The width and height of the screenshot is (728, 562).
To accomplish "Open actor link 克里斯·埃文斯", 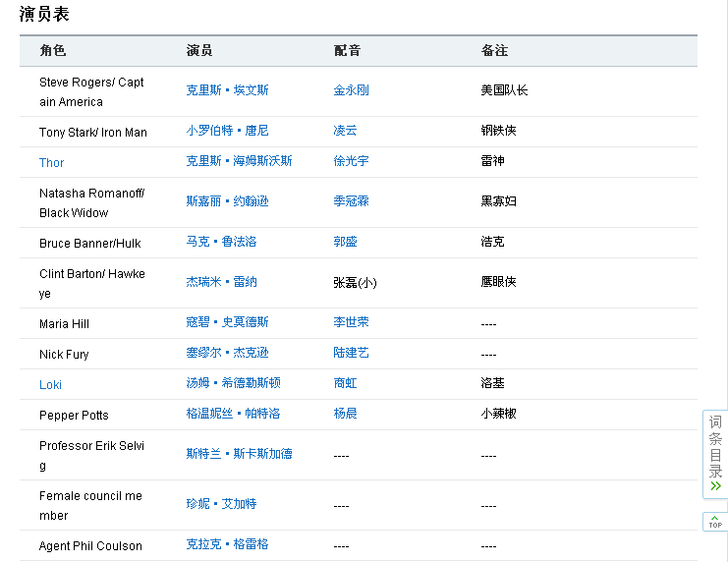I will point(227,90).
